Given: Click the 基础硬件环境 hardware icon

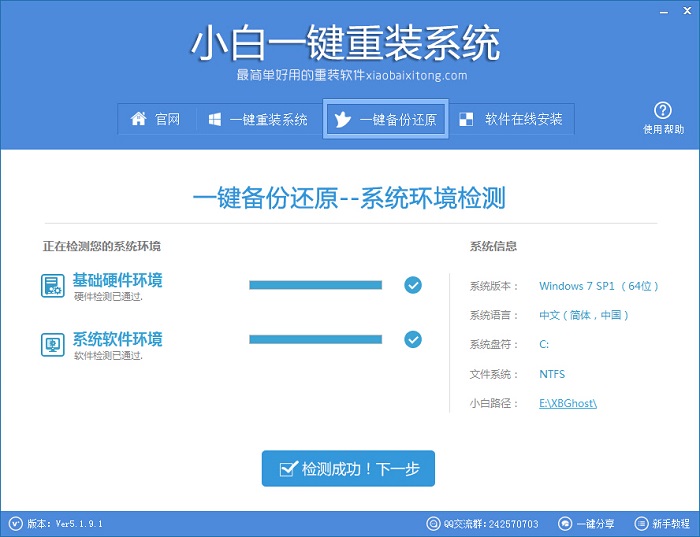Looking at the screenshot, I should click(x=53, y=285).
